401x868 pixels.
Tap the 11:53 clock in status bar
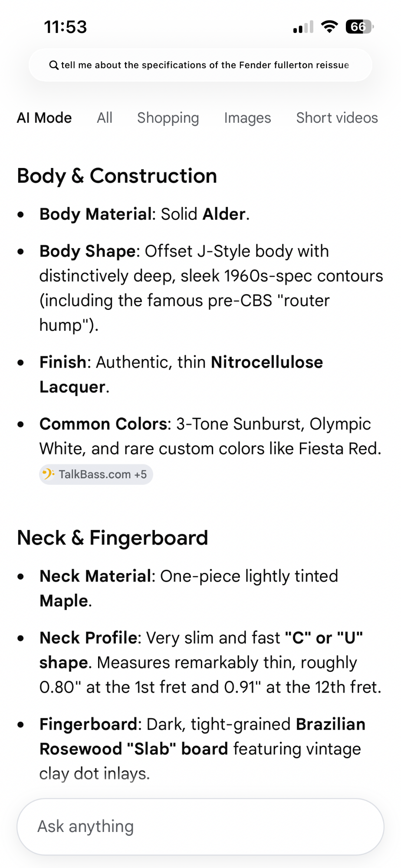click(x=66, y=27)
